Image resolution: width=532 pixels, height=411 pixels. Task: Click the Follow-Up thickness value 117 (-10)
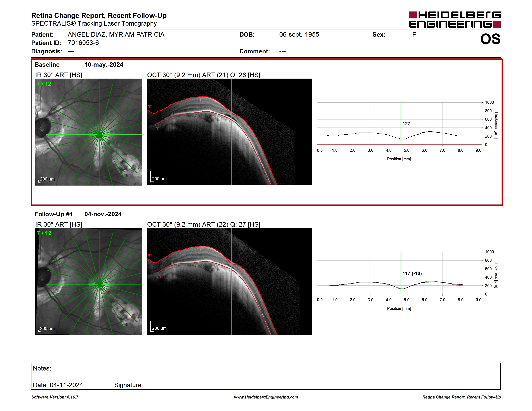click(412, 273)
